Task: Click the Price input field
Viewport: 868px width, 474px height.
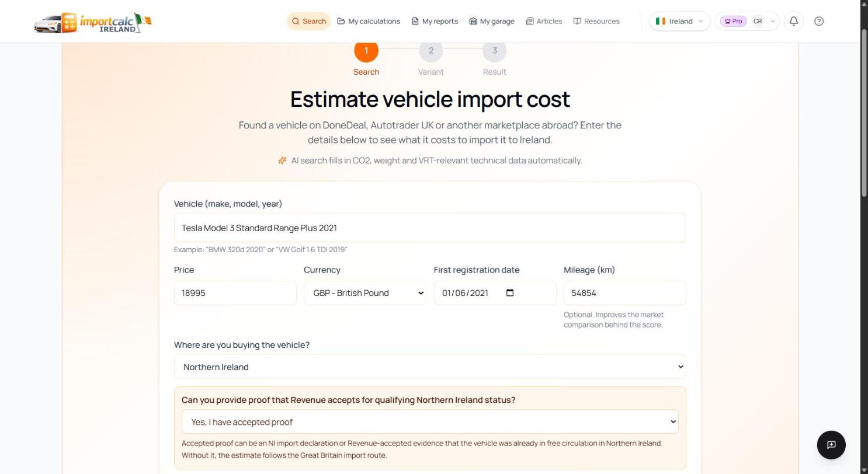Action: (x=235, y=293)
